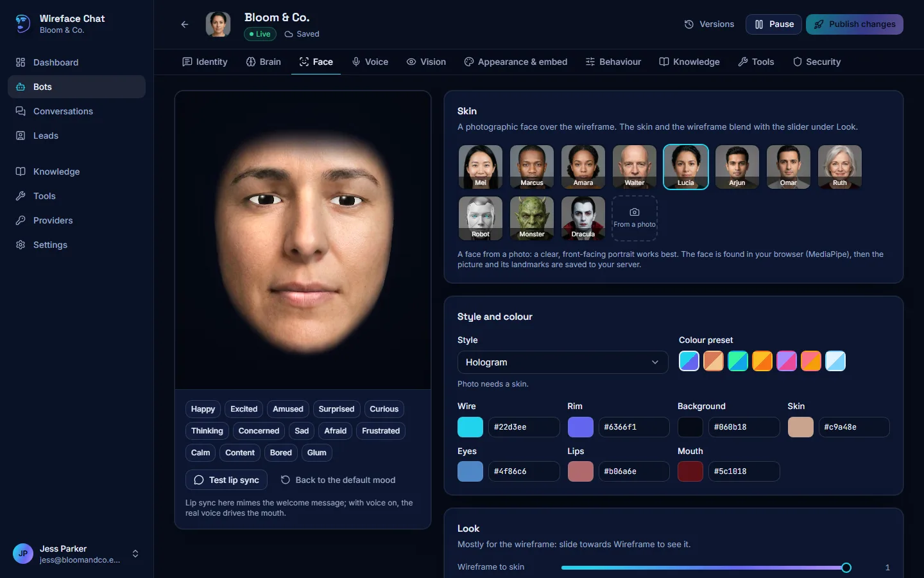Open Conversations in the sidebar
This screenshot has width=924, height=578.
(x=76, y=111)
